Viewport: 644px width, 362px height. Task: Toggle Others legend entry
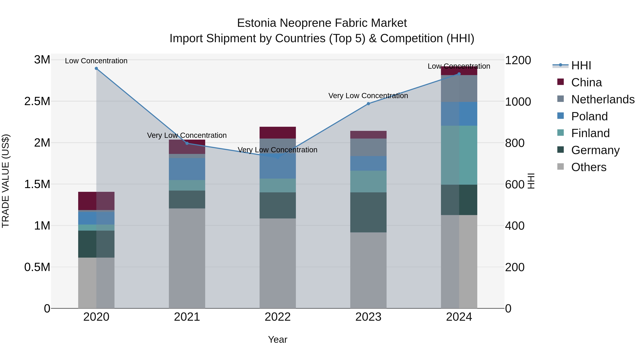point(582,167)
